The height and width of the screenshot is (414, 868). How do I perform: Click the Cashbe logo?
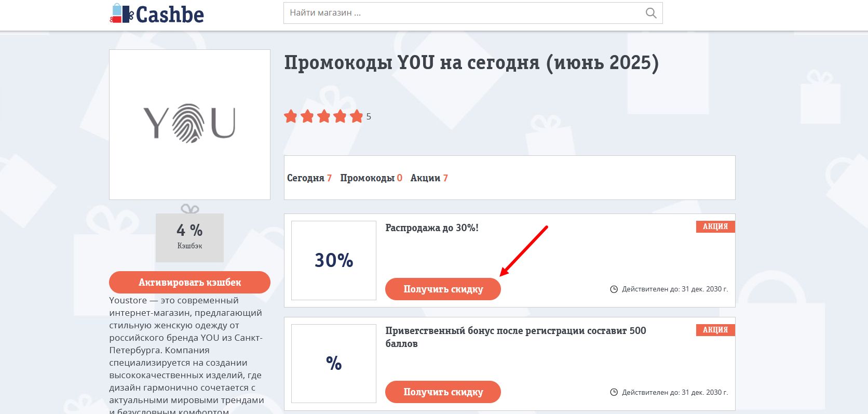pyautogui.click(x=156, y=14)
